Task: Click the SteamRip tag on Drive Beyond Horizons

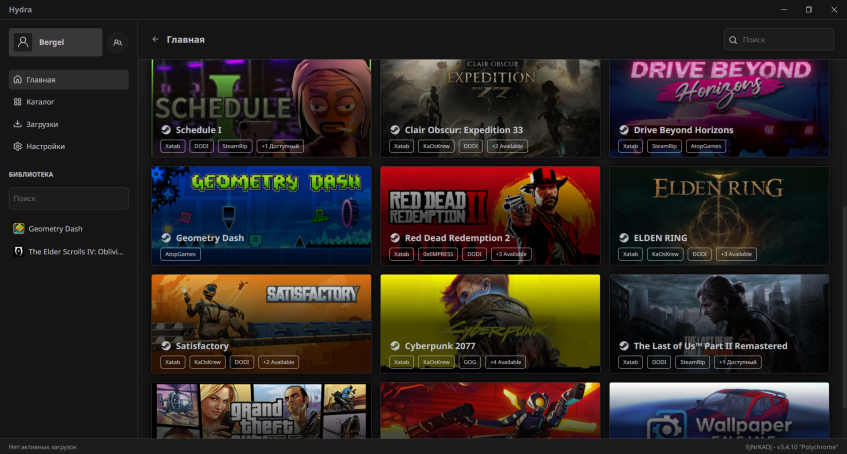Action: click(x=664, y=146)
